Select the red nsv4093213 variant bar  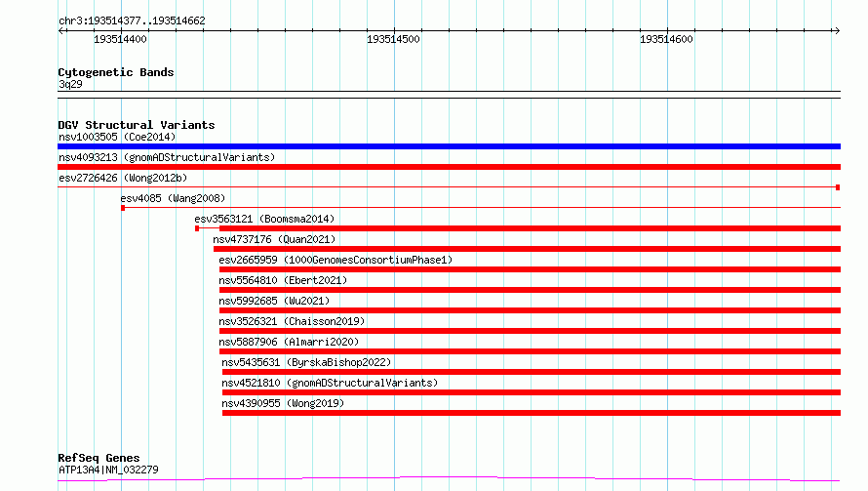[x=449, y=167]
